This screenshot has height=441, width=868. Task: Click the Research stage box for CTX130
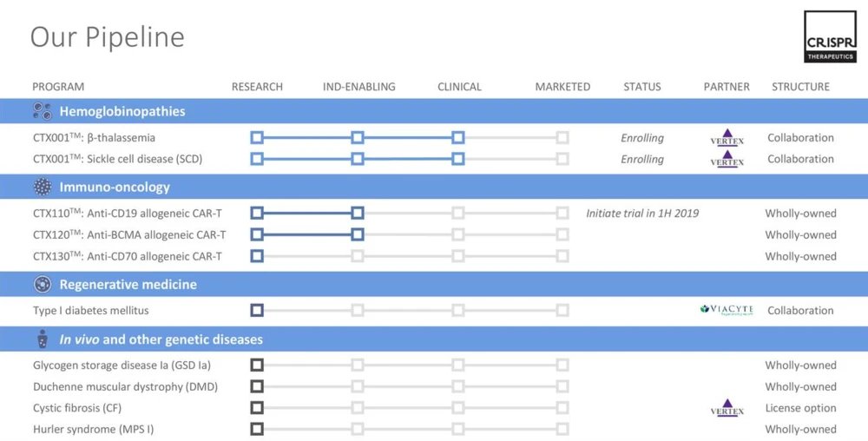tap(257, 256)
